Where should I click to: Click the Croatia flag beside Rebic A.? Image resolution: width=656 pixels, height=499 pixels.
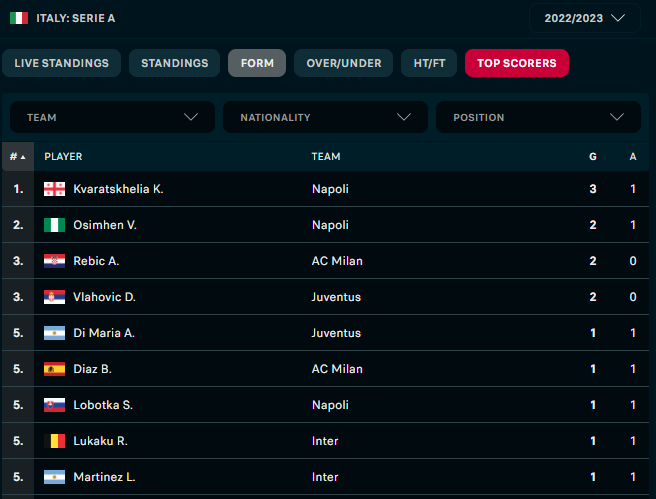(x=54, y=261)
